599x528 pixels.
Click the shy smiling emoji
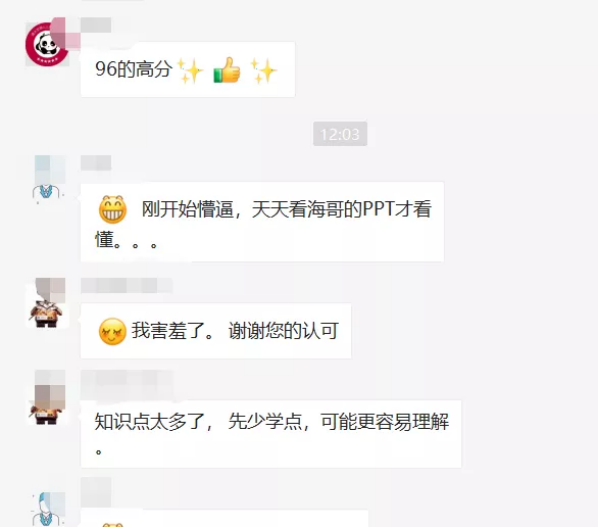tap(112, 331)
